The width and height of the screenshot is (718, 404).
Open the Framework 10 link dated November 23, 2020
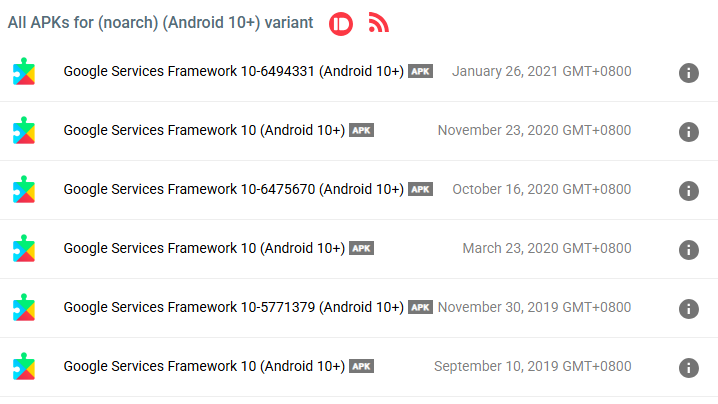click(x=204, y=131)
